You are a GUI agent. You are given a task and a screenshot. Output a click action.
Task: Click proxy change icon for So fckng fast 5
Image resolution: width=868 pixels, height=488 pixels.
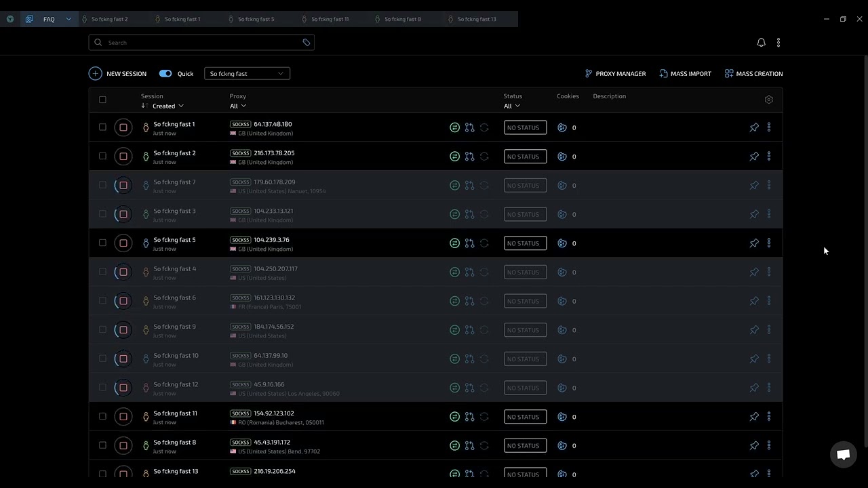pos(469,243)
